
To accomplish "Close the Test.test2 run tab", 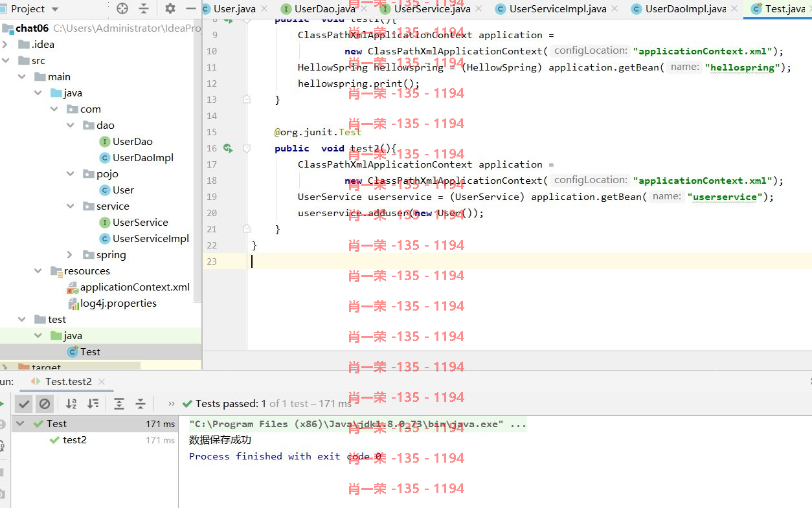I will 102,382.
